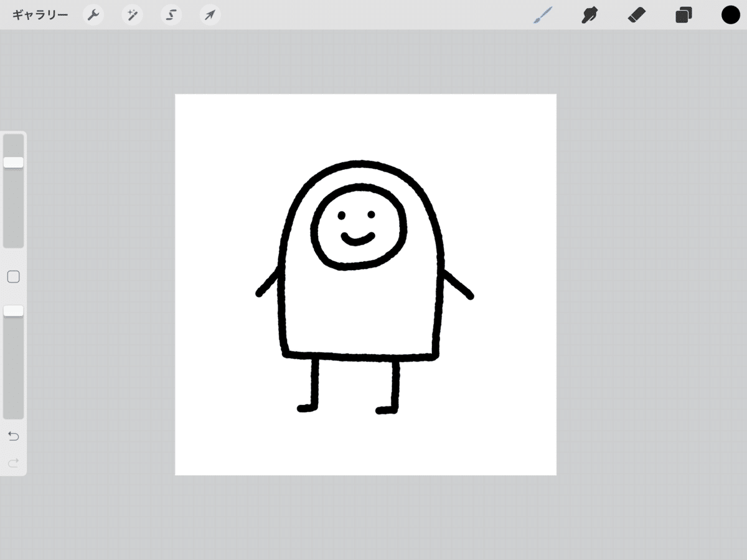
Task: Click the brush size slider handle
Action: 13,162
